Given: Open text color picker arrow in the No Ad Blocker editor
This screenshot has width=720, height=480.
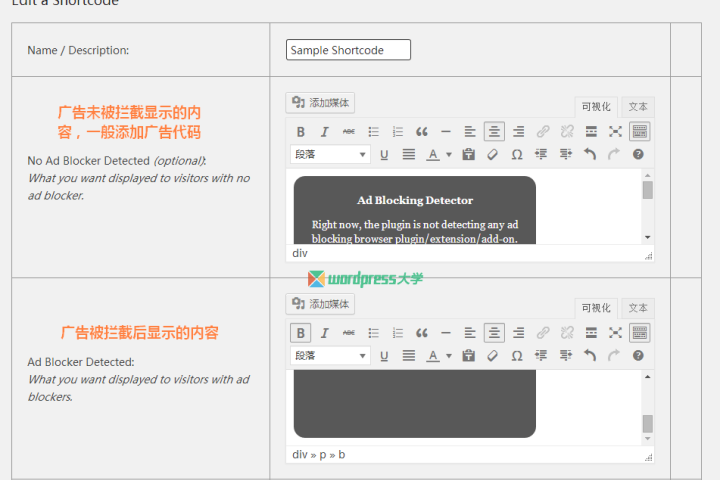Looking at the screenshot, I should click(449, 155).
